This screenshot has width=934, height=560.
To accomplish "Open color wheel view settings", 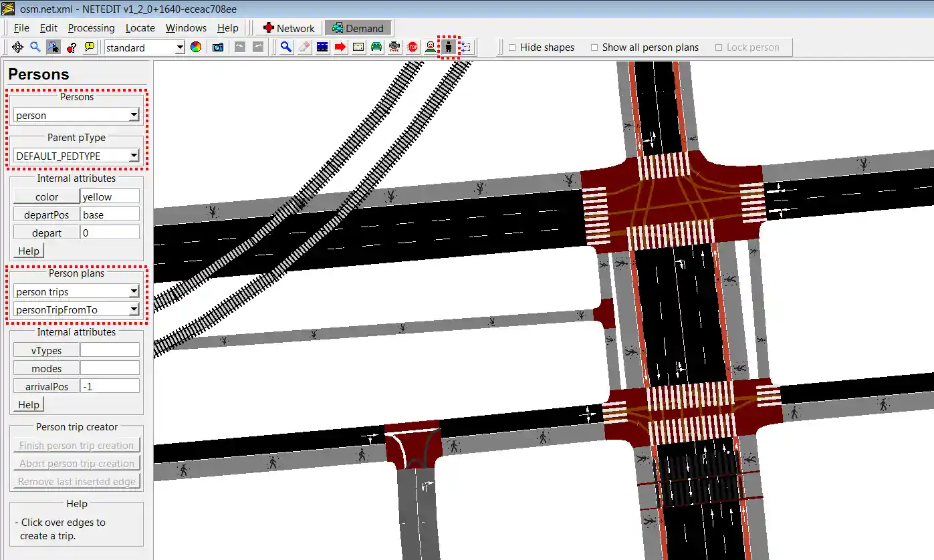I will (196, 47).
